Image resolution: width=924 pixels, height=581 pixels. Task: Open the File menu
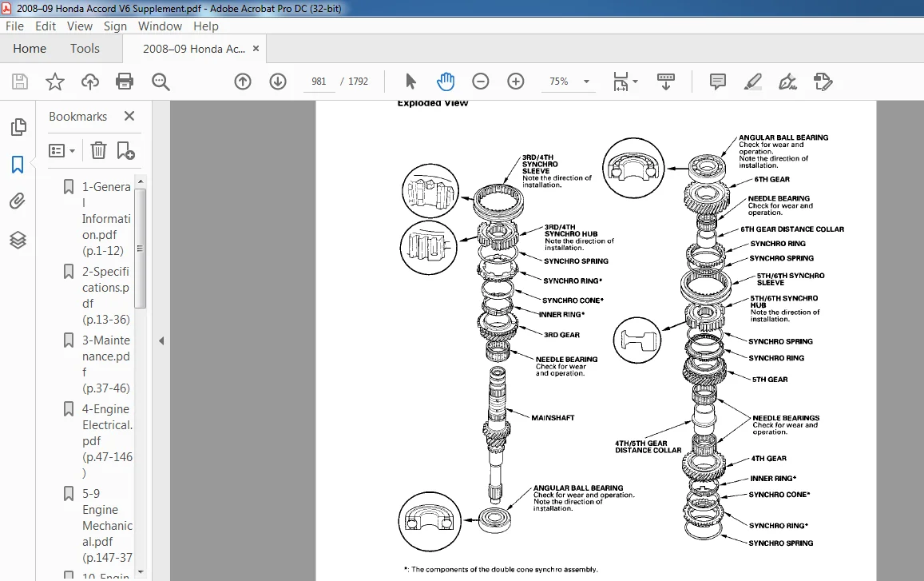click(x=14, y=26)
